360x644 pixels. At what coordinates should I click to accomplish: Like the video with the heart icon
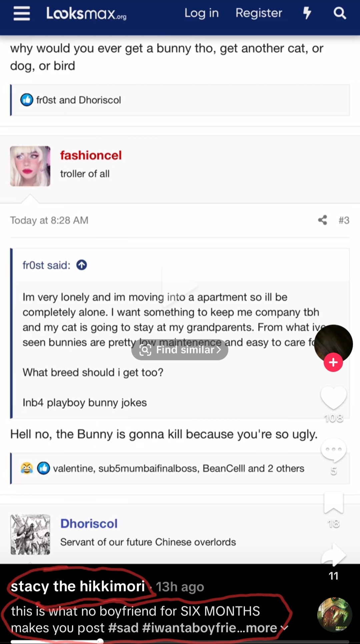click(x=333, y=398)
